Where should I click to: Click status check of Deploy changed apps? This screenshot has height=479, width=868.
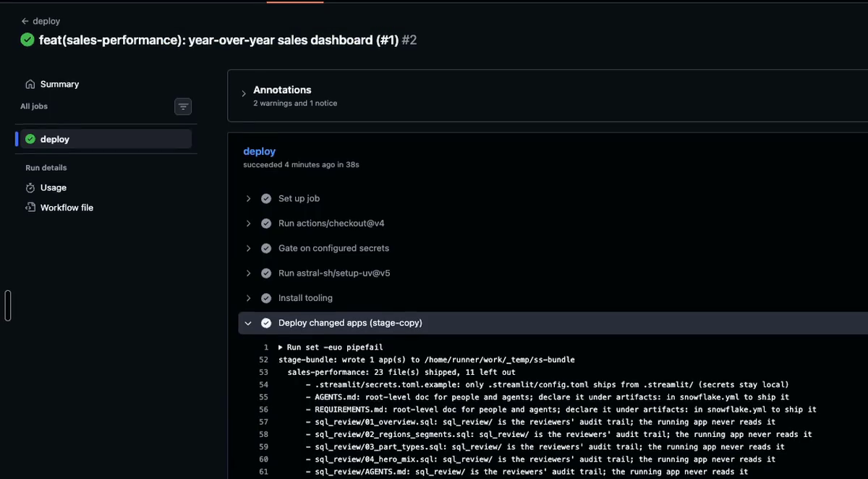266,323
